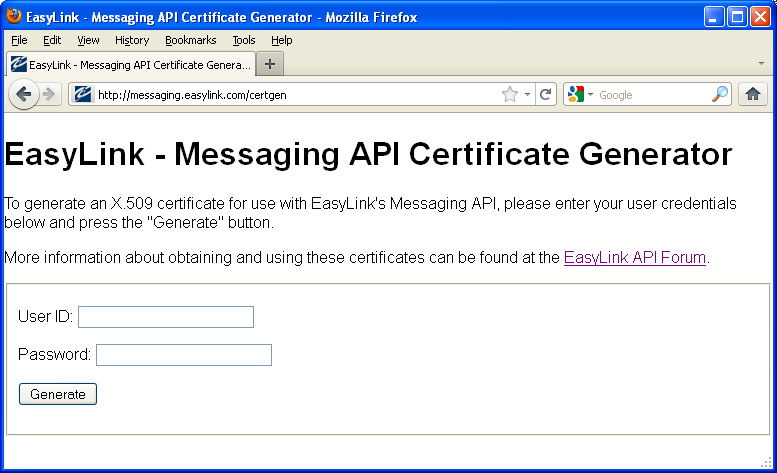Screen dimensions: 777x473
Task: Bookmark this page with the star icon
Action: 509,94
